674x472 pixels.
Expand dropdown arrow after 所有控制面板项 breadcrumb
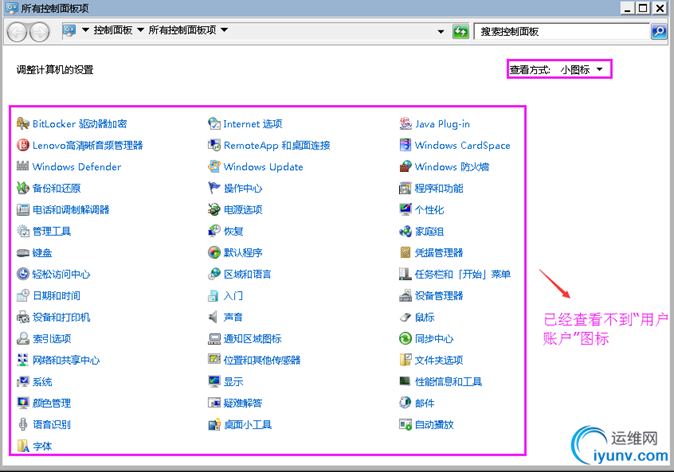coord(224,30)
